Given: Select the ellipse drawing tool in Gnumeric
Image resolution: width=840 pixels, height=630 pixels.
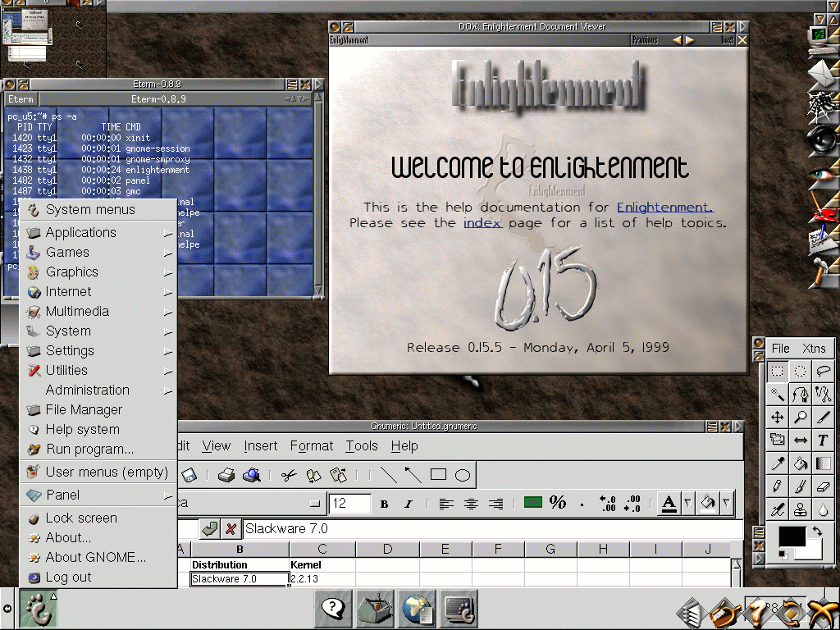Looking at the screenshot, I should pyautogui.click(x=463, y=475).
